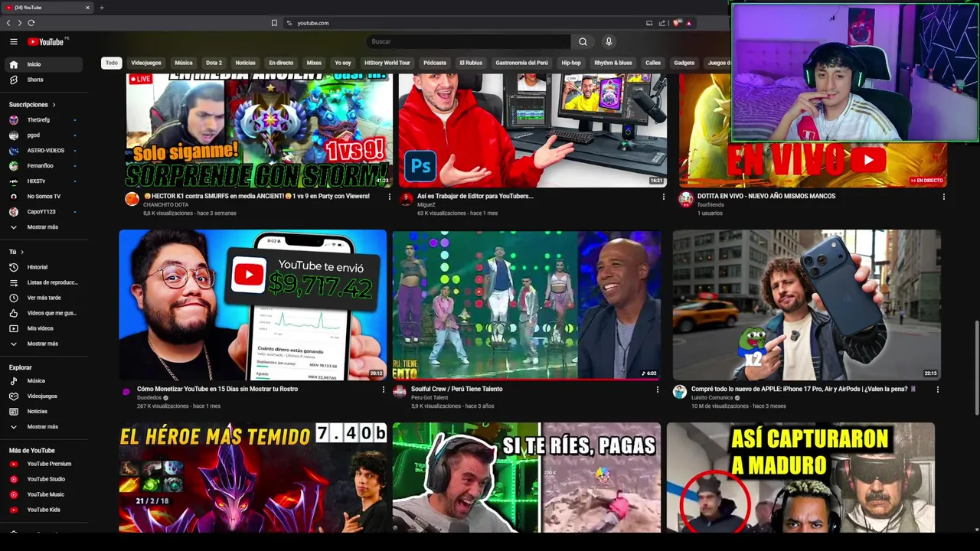
Task: Open Shorts in sidebar
Action: [44, 80]
